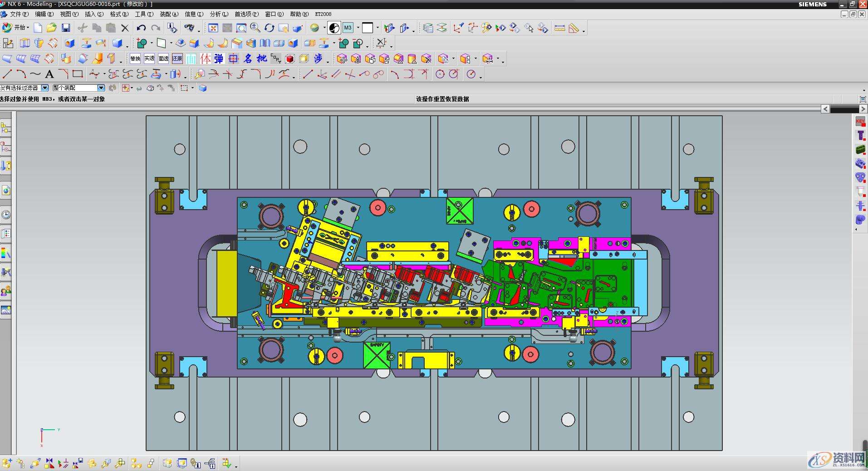Click the Save floppy disk icon
Image resolution: width=868 pixels, height=471 pixels.
click(x=66, y=28)
